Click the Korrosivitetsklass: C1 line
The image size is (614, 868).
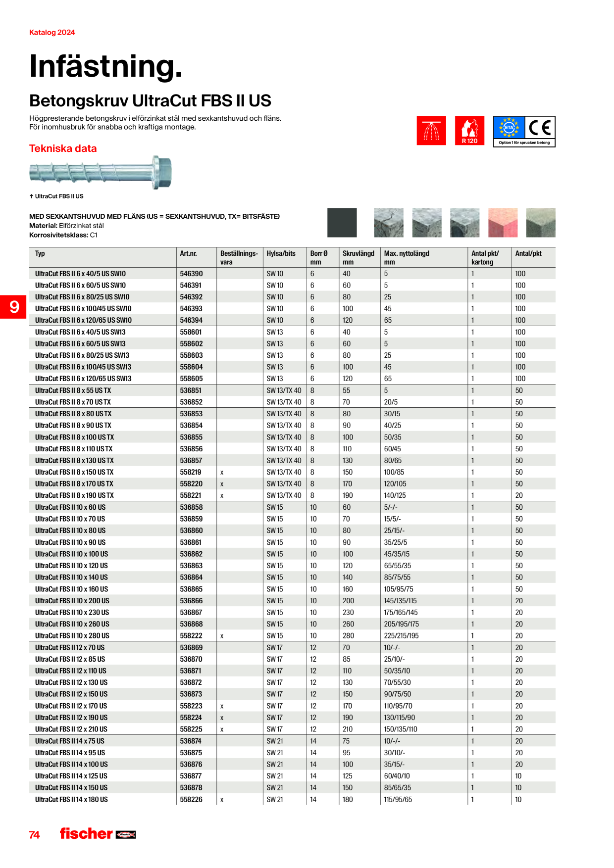[63, 235]
